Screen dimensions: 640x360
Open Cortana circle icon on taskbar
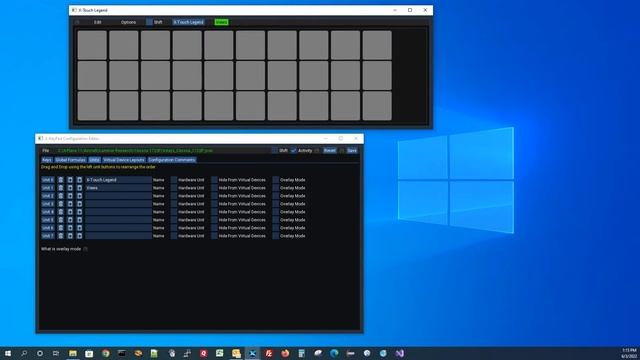point(40,353)
